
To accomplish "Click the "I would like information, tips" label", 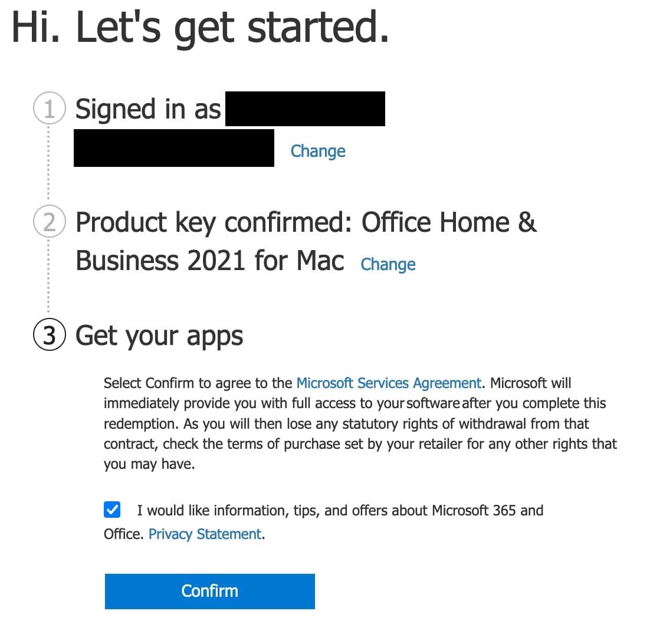I will tap(340, 510).
